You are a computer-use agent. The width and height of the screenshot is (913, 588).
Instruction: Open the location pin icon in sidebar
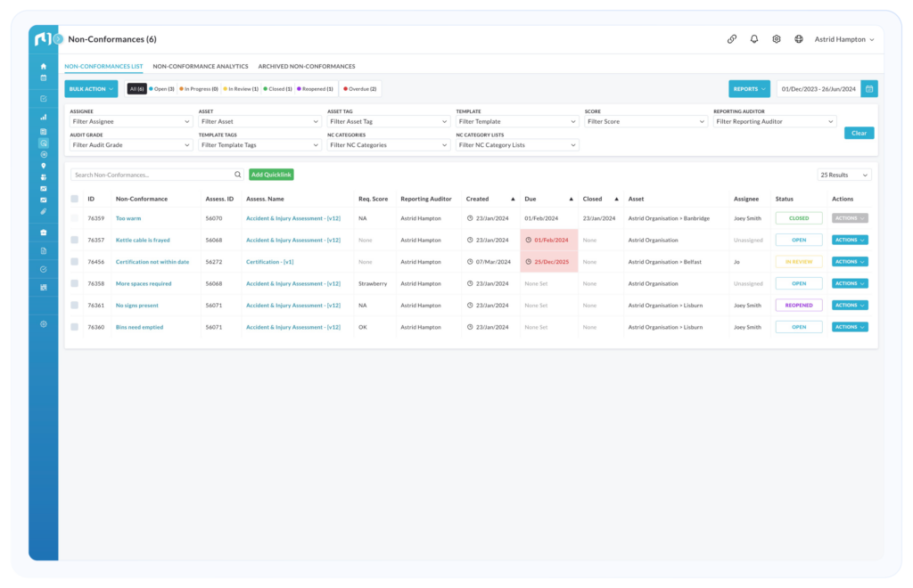pyautogui.click(x=44, y=166)
